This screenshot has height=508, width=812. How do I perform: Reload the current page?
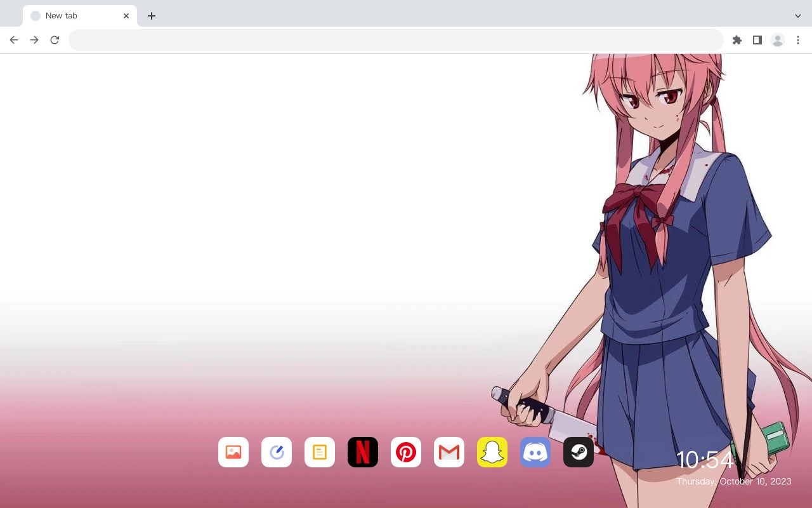coord(55,40)
